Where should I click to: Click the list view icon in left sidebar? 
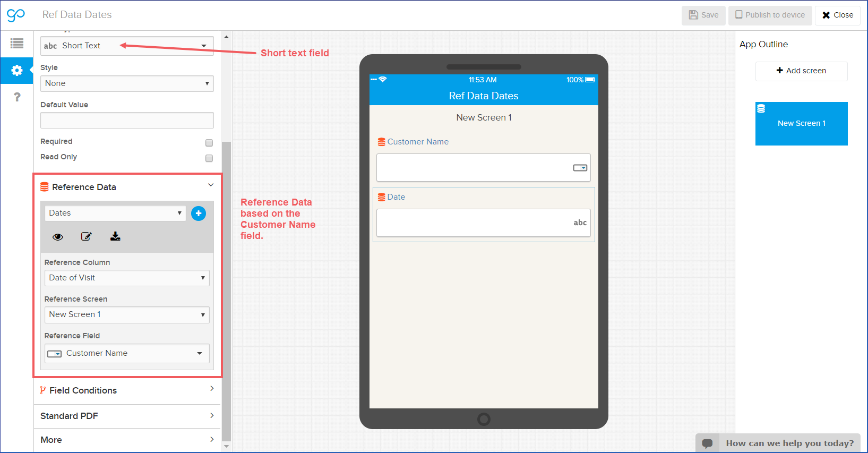coord(17,44)
